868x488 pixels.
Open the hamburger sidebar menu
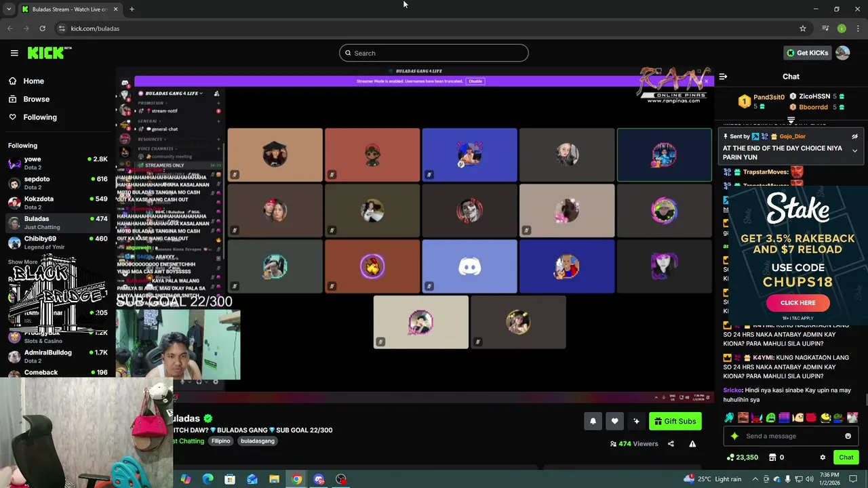coord(14,53)
